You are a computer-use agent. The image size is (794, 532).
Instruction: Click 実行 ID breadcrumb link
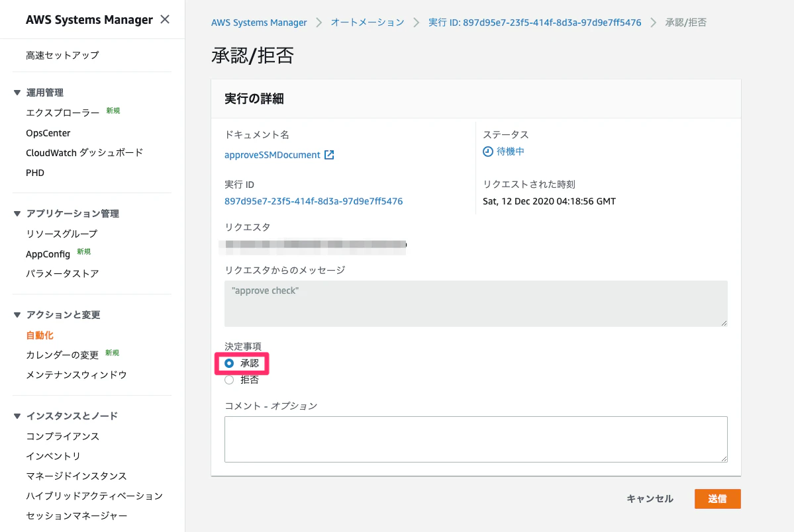[x=534, y=22]
